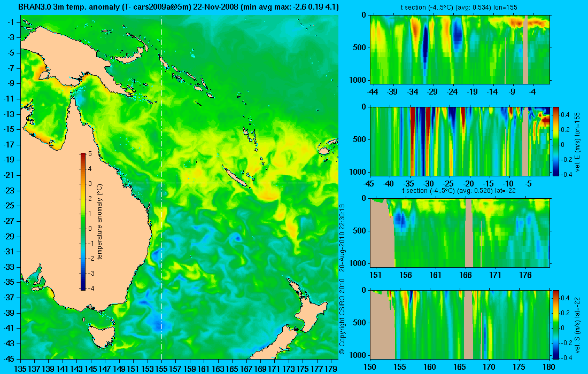
Task: Click the "t section" title ending lon=155
Action: pos(459,7)
